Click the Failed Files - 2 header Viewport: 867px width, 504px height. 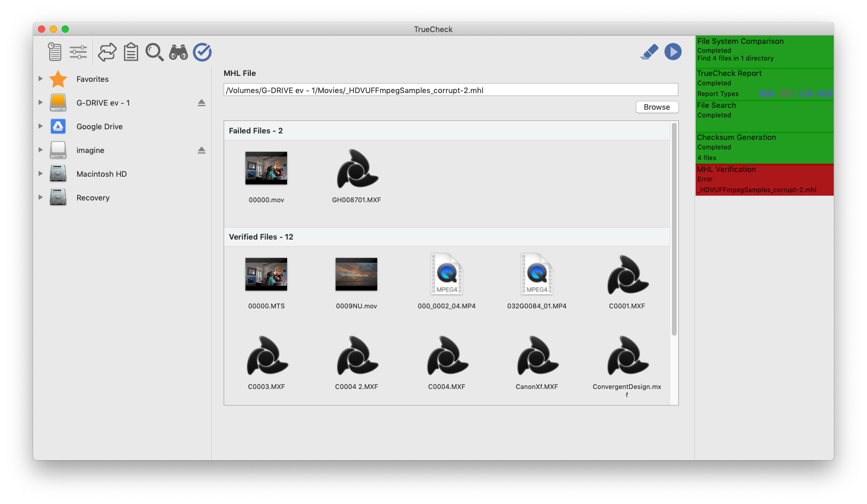(447, 130)
